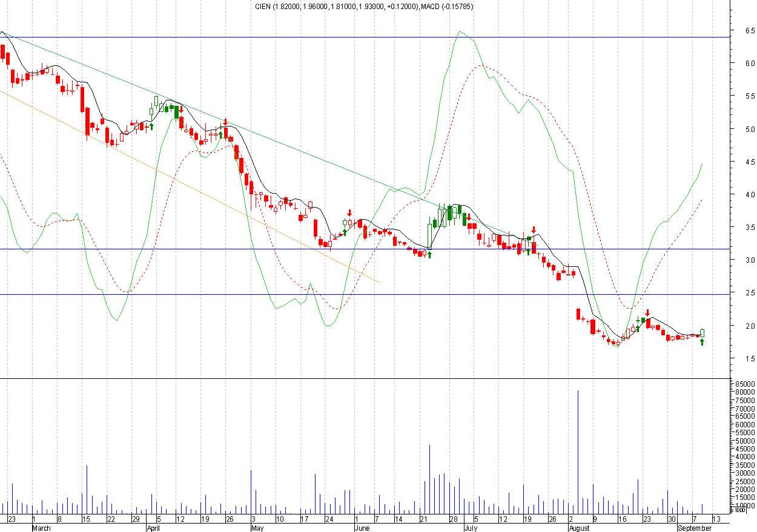Select the green buy arrow in September
757x532 pixels.
tap(702, 342)
